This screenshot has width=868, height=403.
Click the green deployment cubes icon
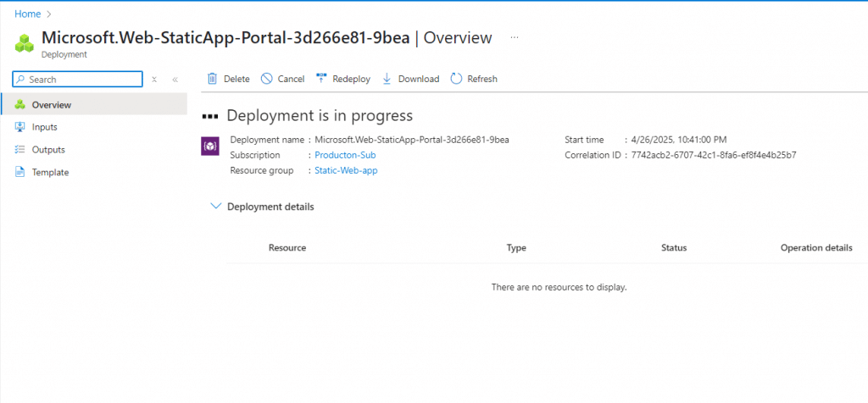click(24, 43)
